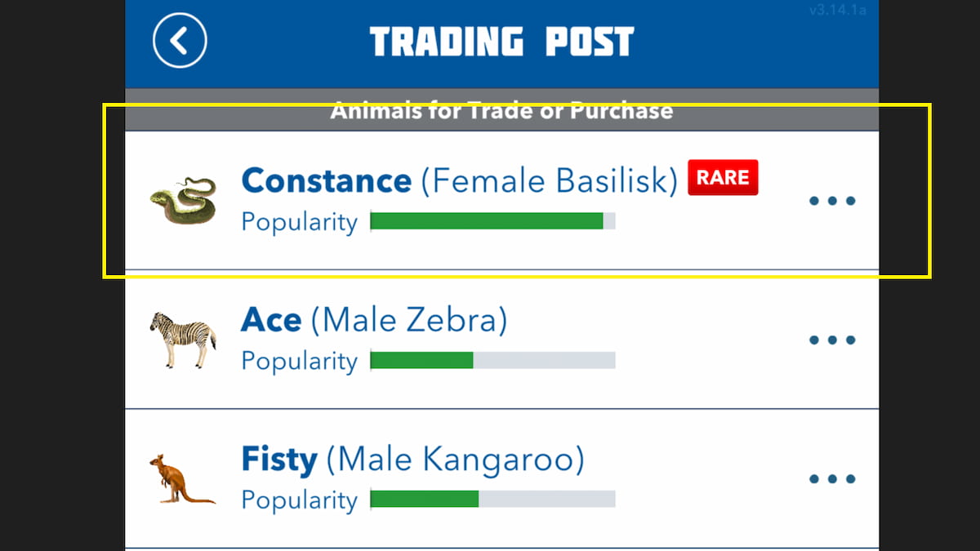This screenshot has height=551, width=980.
Task: Click Ace's Popularity label
Action: click(299, 360)
